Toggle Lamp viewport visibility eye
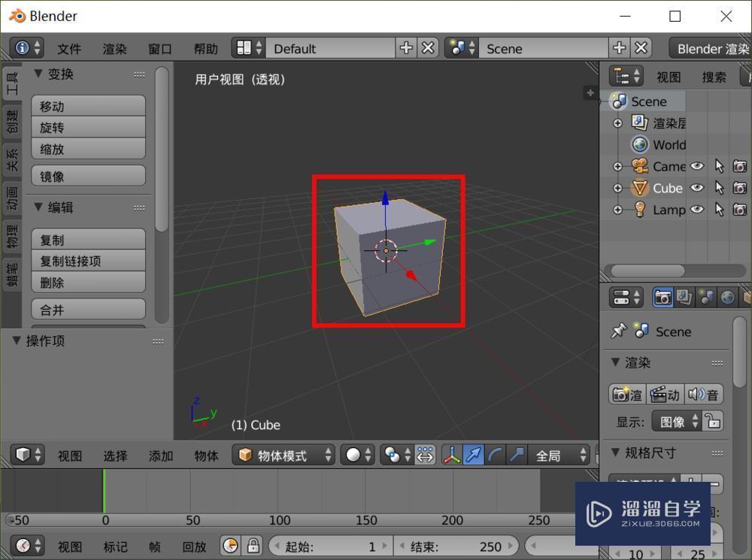Screen dimensions: 752x560 pyautogui.click(x=697, y=210)
